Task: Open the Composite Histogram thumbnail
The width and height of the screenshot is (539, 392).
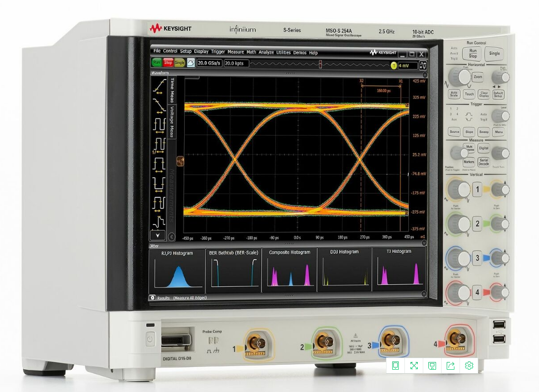Action: coord(289,270)
